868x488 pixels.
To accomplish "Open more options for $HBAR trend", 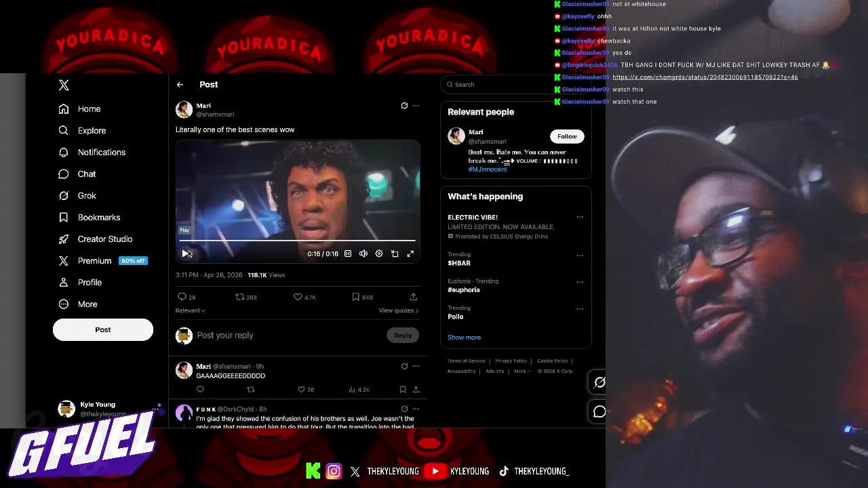I will coord(580,256).
